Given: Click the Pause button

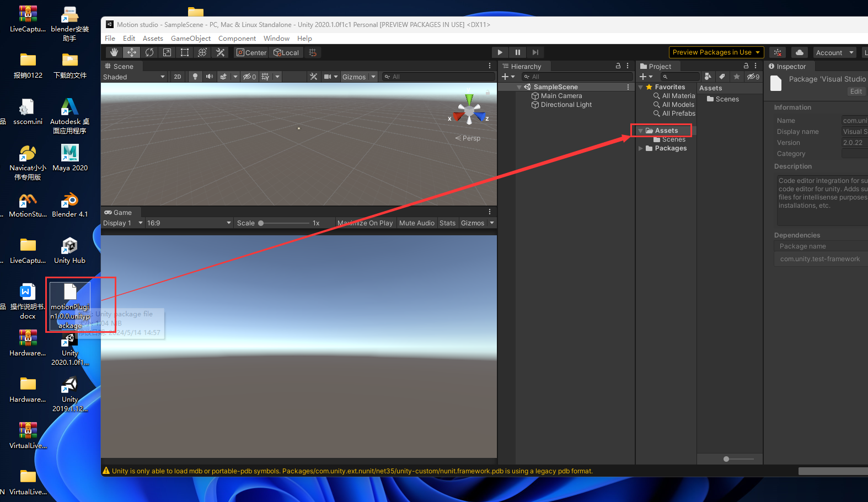Looking at the screenshot, I should click(x=517, y=52).
